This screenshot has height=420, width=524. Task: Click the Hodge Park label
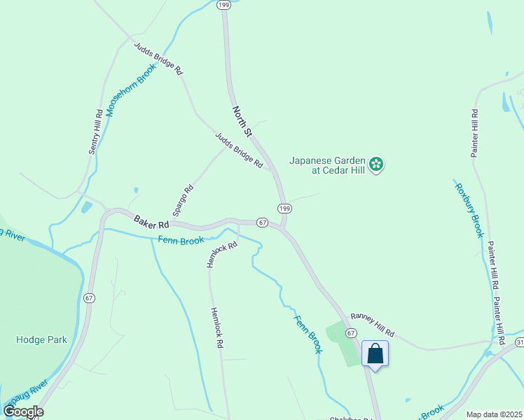pos(42,340)
